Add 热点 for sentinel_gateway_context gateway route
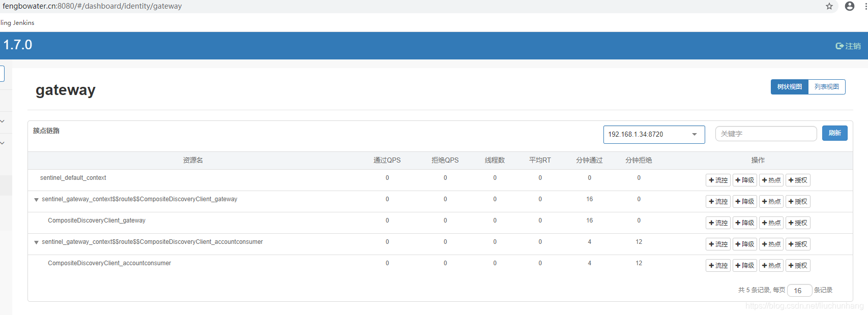Image resolution: width=868 pixels, height=315 pixels. click(771, 202)
